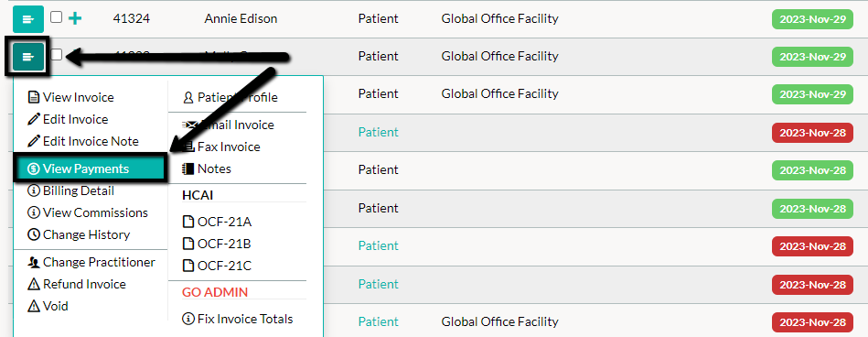This screenshot has height=337, width=868.
Task: Click the Void warning option
Action: click(48, 306)
